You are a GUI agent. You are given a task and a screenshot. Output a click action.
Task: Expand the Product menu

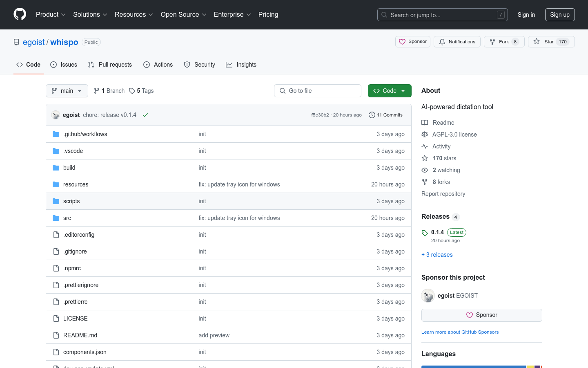51,14
